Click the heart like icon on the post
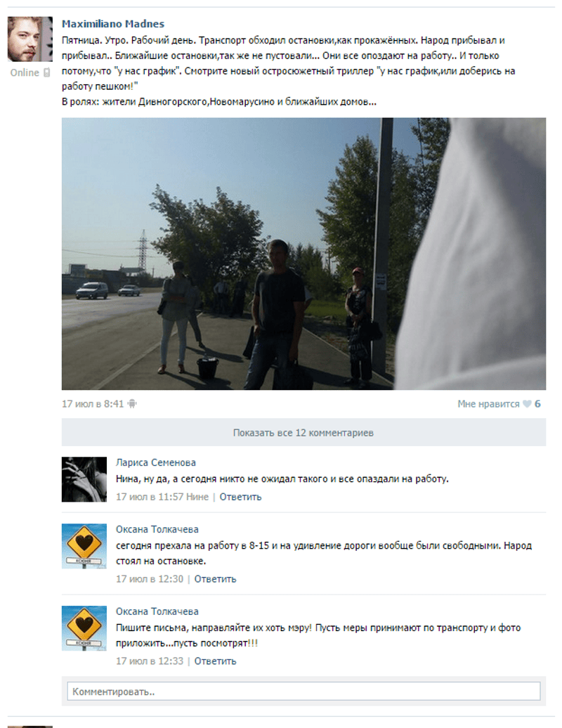This screenshot has height=728, width=562. [x=527, y=404]
